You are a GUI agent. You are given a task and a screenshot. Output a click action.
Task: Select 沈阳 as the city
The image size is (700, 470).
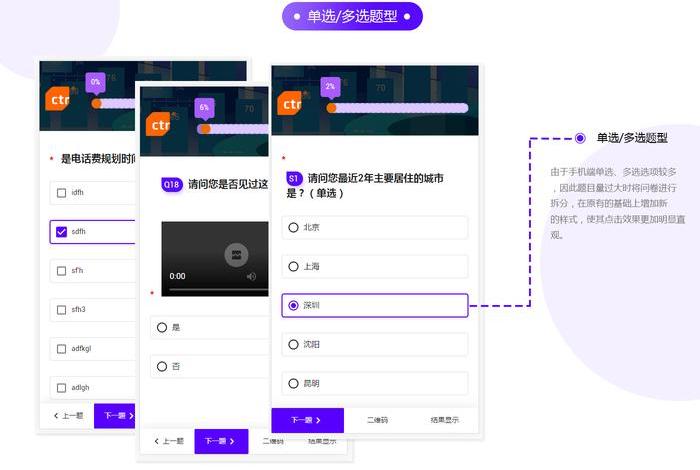[x=375, y=345]
